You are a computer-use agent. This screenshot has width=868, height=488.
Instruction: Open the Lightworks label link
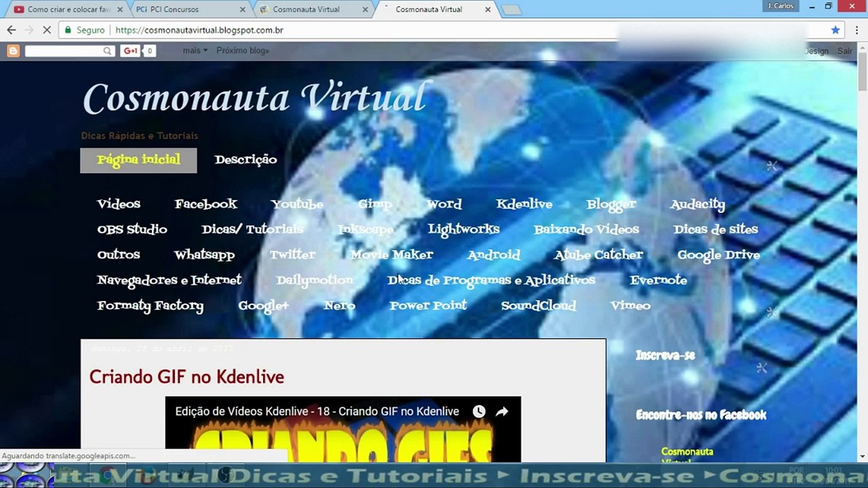pos(464,229)
